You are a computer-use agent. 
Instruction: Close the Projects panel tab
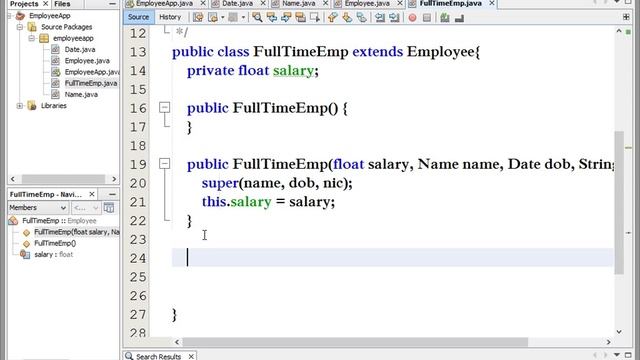pos(46,4)
